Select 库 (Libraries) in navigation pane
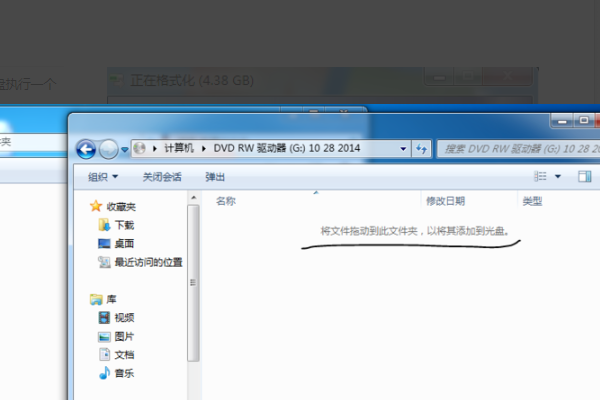600x400 pixels. (112, 299)
